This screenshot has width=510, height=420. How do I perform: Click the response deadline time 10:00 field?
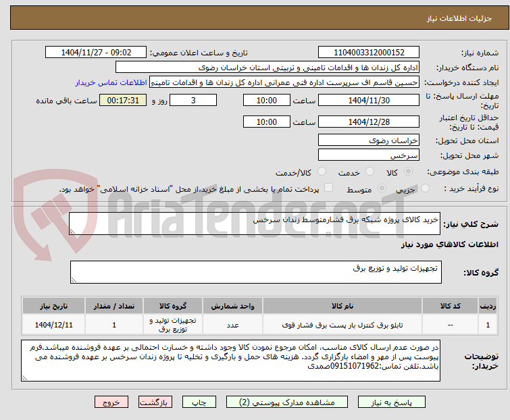266,100
